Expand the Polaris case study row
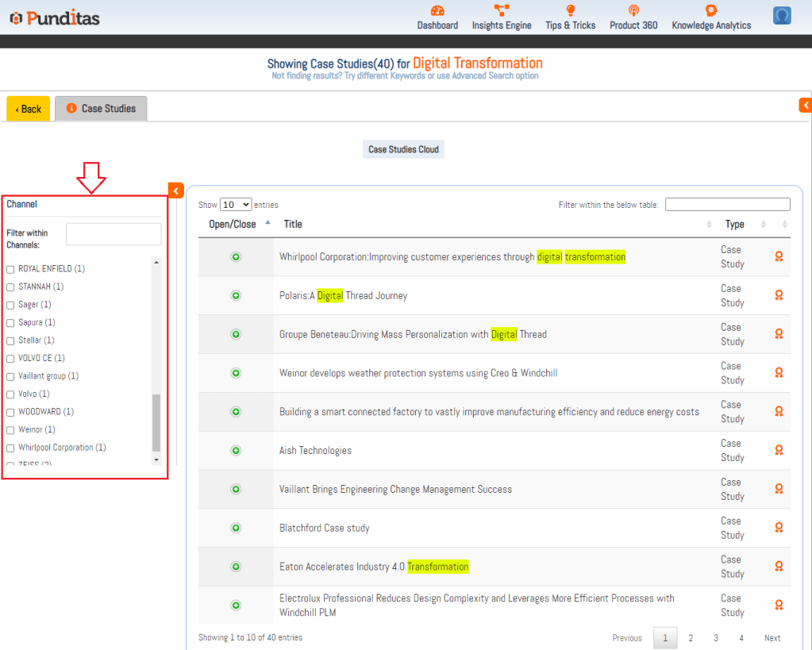Viewport: 812px width, 650px height. 236,295
